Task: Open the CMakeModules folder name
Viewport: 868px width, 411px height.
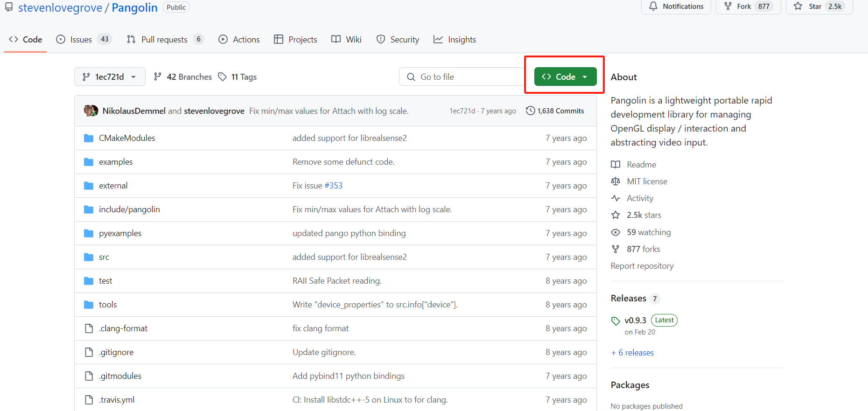Action: point(127,138)
